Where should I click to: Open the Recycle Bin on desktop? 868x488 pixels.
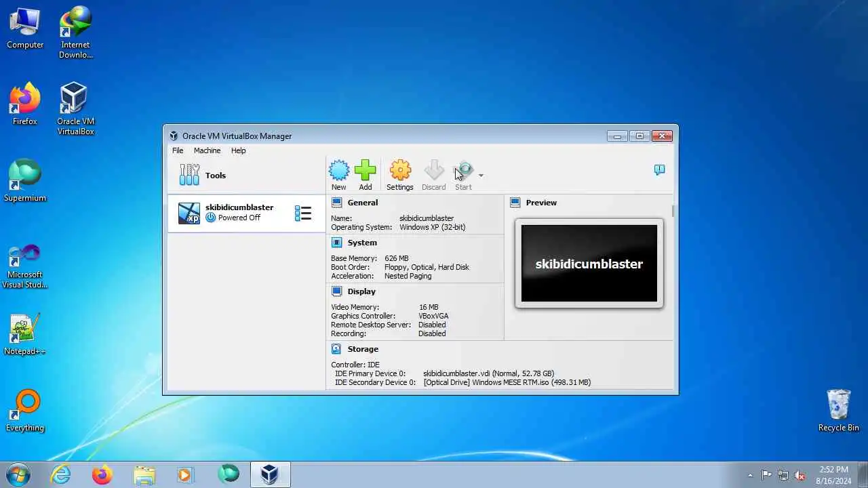[x=838, y=411]
